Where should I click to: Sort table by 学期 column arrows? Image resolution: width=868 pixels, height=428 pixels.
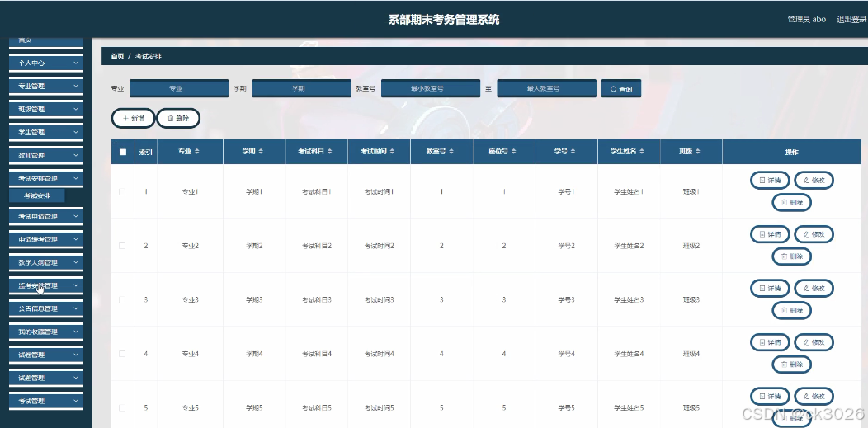click(261, 152)
